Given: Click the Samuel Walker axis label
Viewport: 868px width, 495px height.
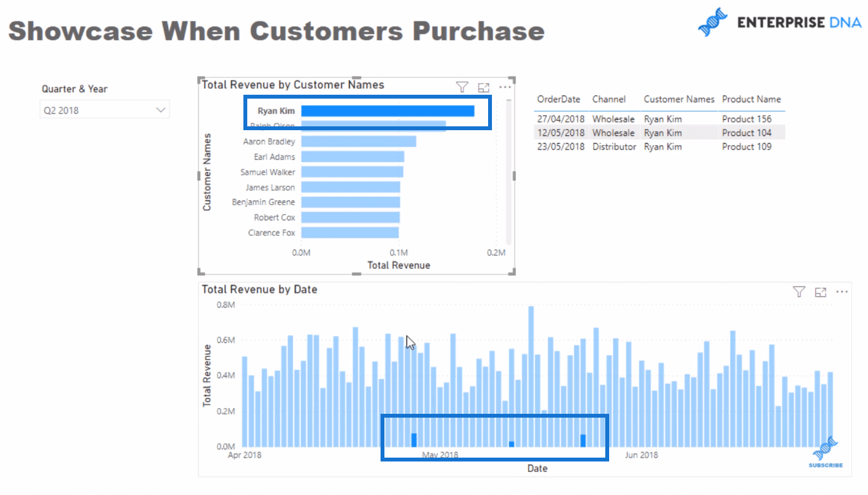Looking at the screenshot, I should click(x=268, y=172).
